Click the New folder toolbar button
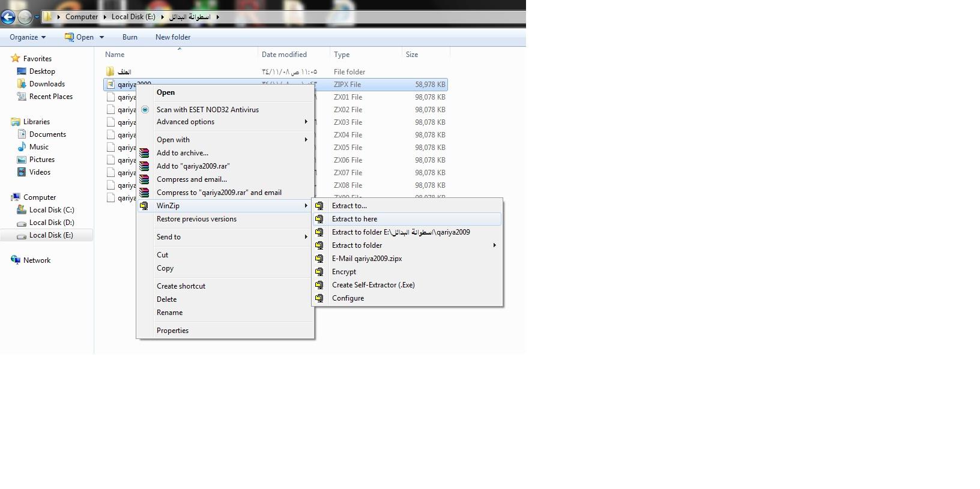 pos(173,37)
